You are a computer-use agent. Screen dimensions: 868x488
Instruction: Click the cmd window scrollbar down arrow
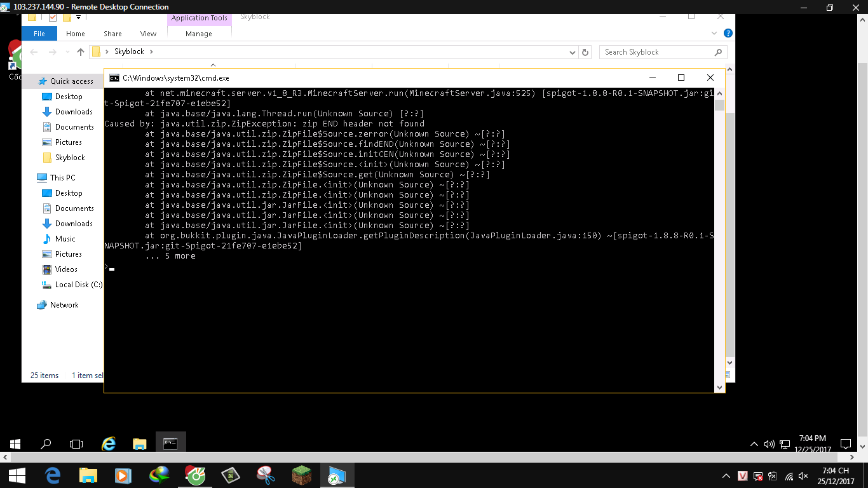(x=720, y=387)
